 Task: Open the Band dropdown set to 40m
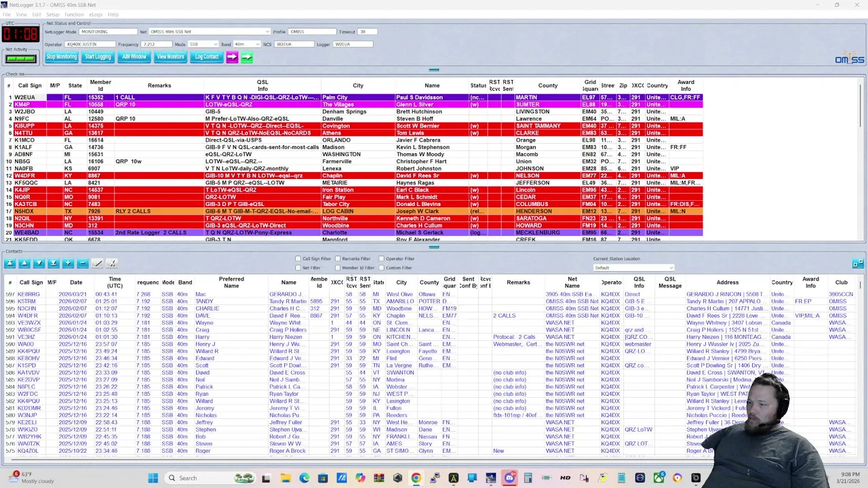(x=248, y=44)
